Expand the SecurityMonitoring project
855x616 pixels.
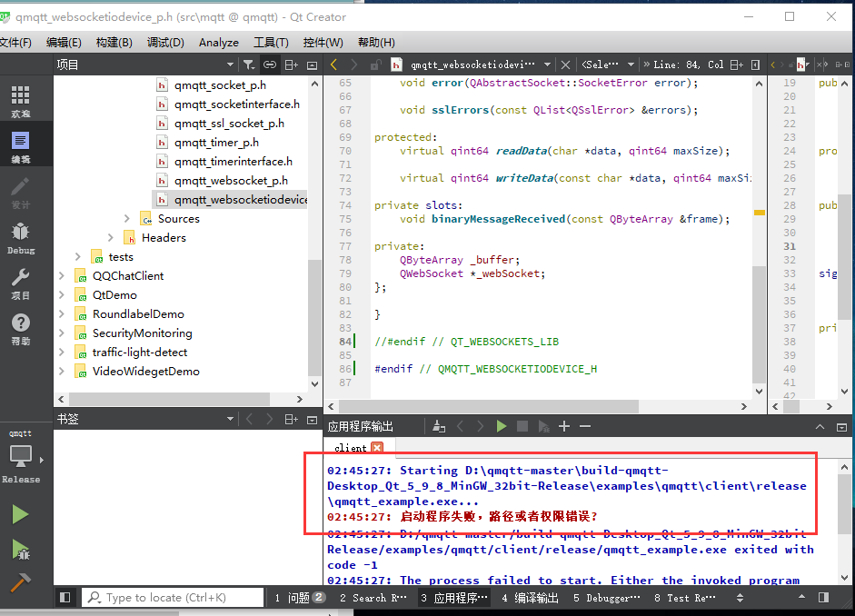(x=62, y=333)
